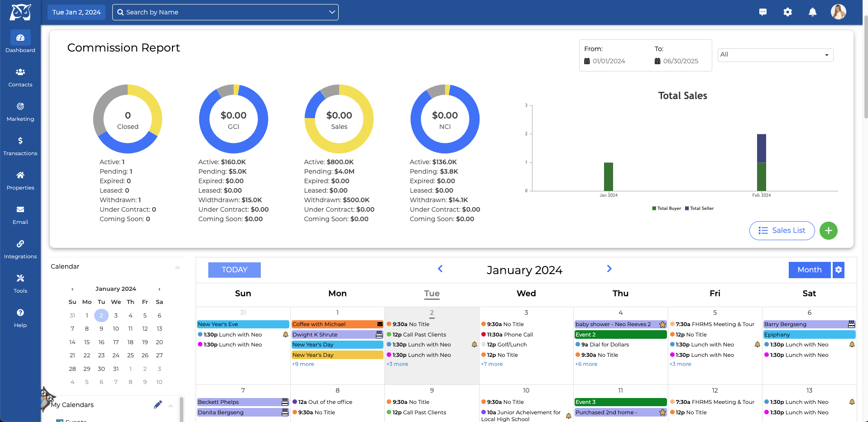Open the chat messages icon in header

coord(763,12)
